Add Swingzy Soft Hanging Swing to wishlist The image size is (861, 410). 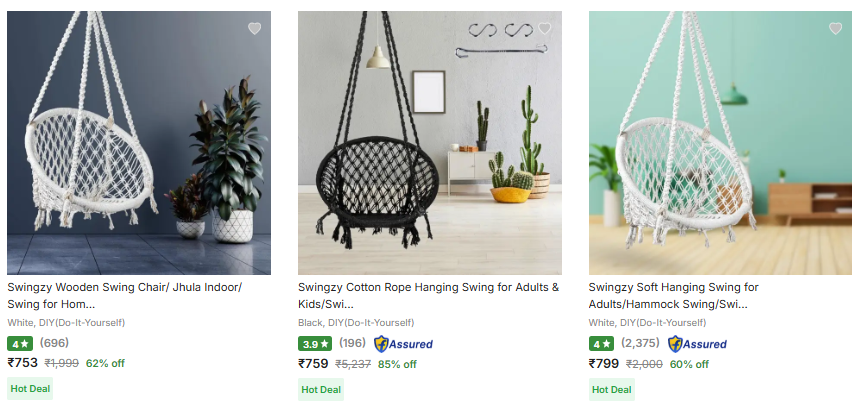pos(835,29)
